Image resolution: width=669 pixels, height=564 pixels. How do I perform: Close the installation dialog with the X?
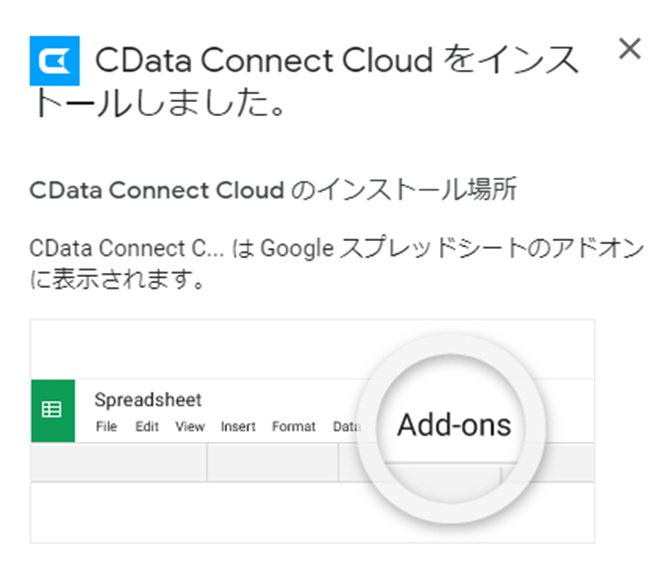630,49
